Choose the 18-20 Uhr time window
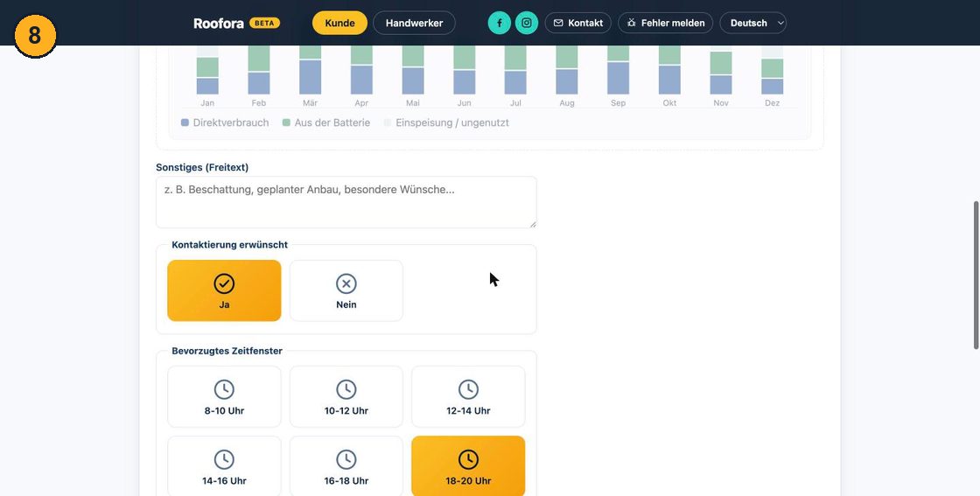980x496 pixels. click(468, 466)
